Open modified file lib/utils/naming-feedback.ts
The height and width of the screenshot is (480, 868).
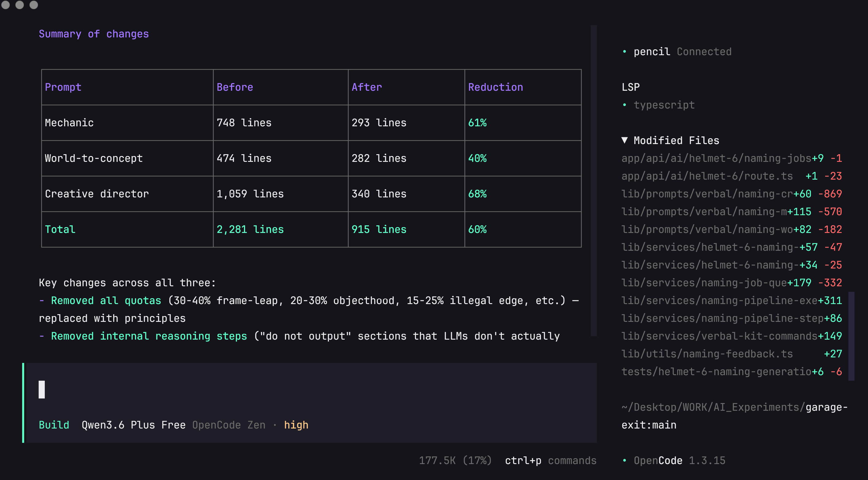(x=707, y=354)
